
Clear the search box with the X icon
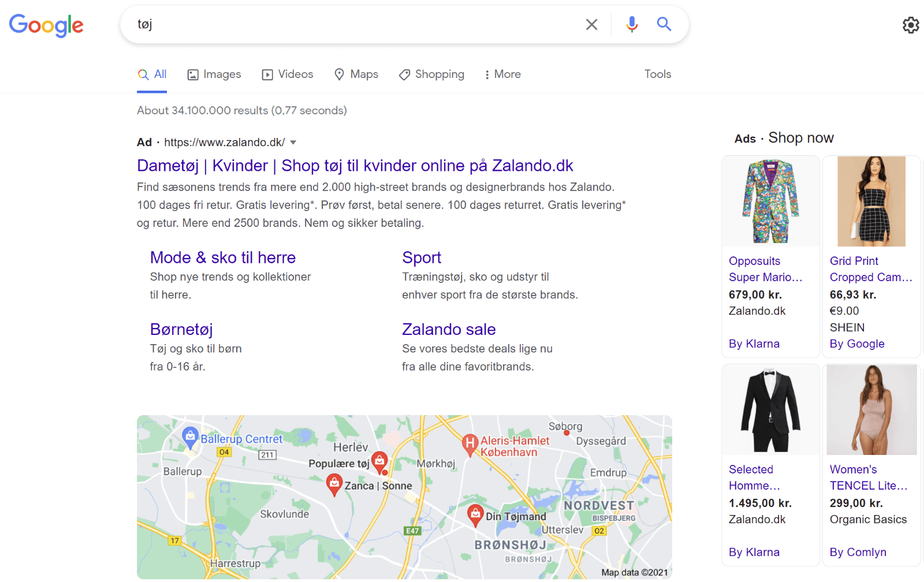pos(591,24)
